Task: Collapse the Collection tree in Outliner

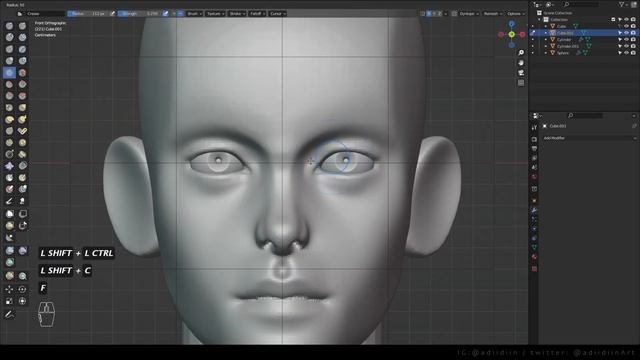Action: pyautogui.click(x=539, y=20)
